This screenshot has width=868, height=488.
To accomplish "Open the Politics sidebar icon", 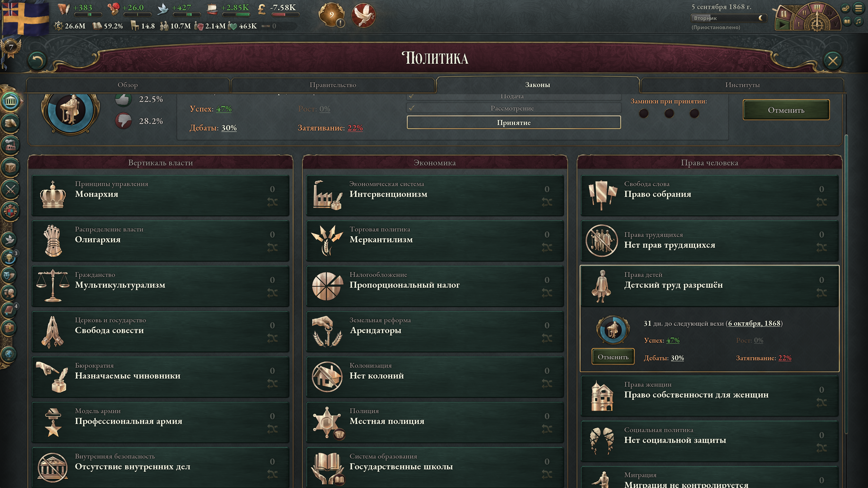I will [x=11, y=101].
